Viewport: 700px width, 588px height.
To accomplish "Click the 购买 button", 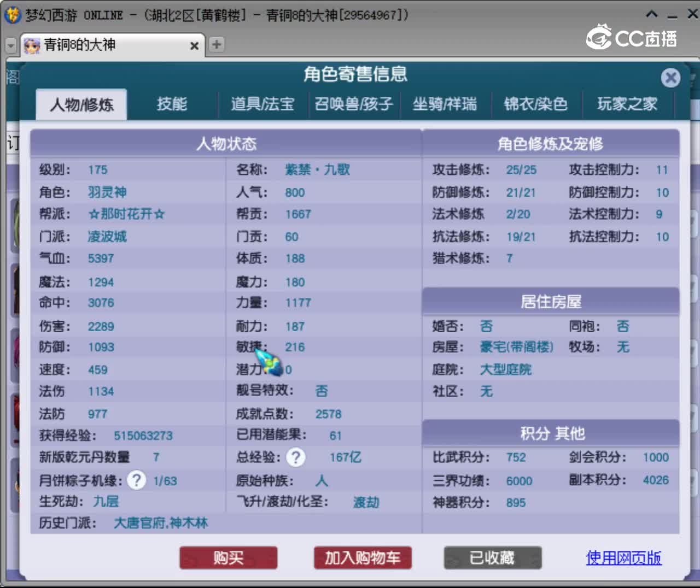I will pos(229,558).
